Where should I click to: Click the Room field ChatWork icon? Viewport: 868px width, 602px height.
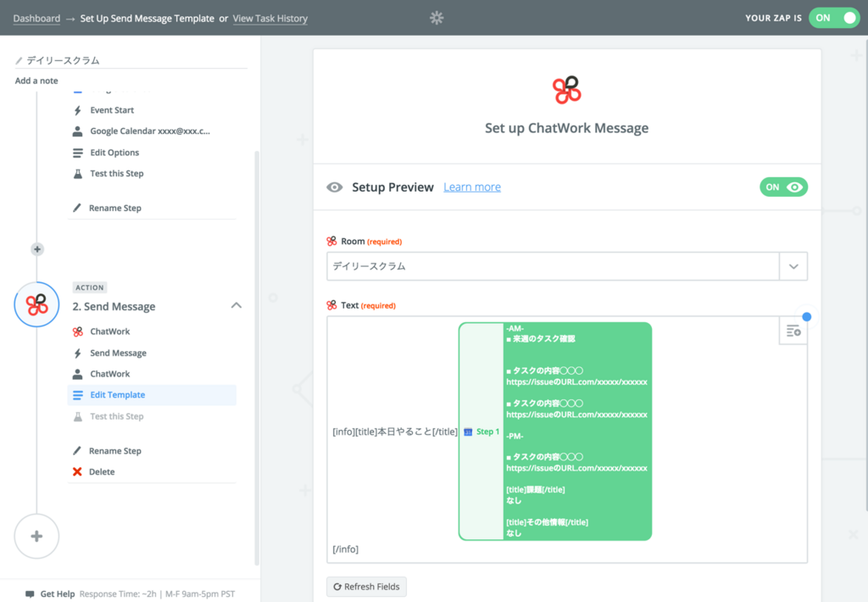click(x=331, y=242)
